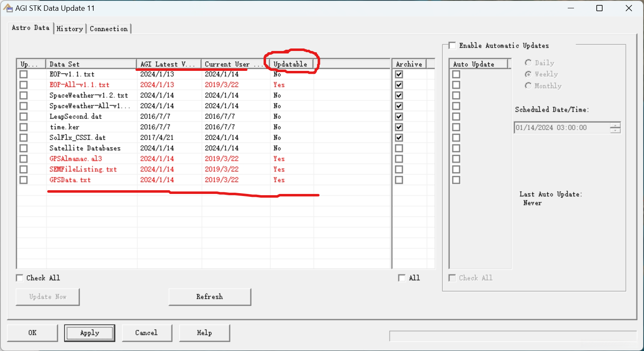Select the GPSAlmanac.al3 entry
The image size is (644, 351).
coord(75,159)
